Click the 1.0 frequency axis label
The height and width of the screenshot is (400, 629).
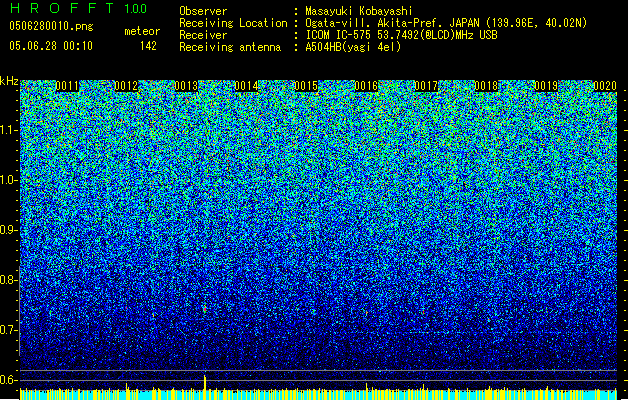point(8,180)
